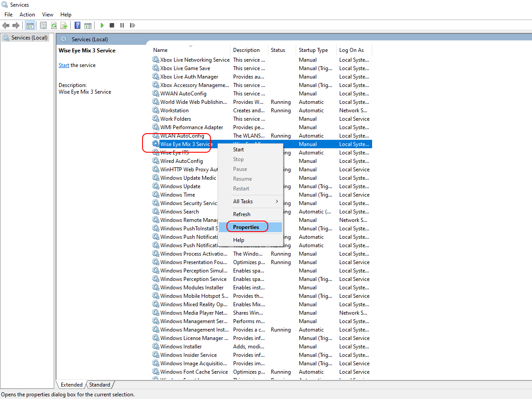Click the Export List toolbar icon
This screenshot has height=399, width=532.
click(64, 26)
